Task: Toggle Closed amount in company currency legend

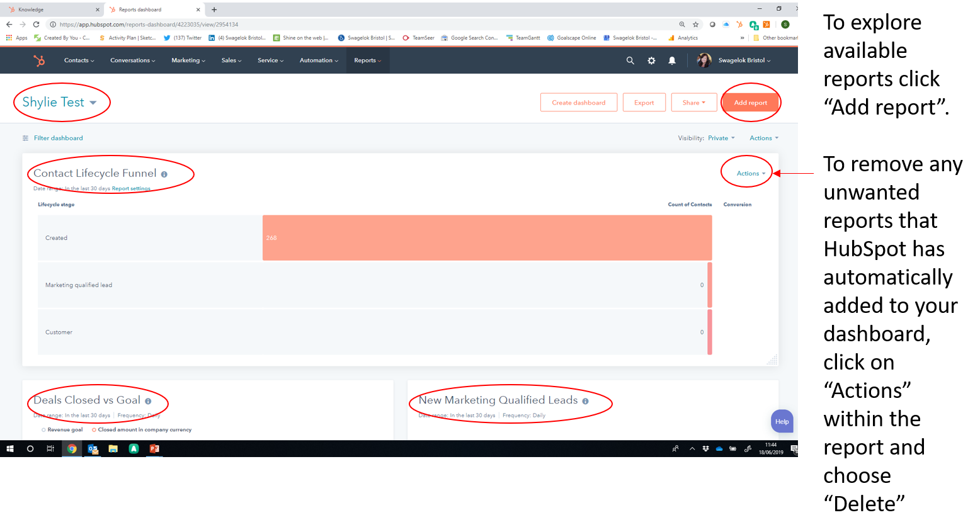Action: point(142,430)
